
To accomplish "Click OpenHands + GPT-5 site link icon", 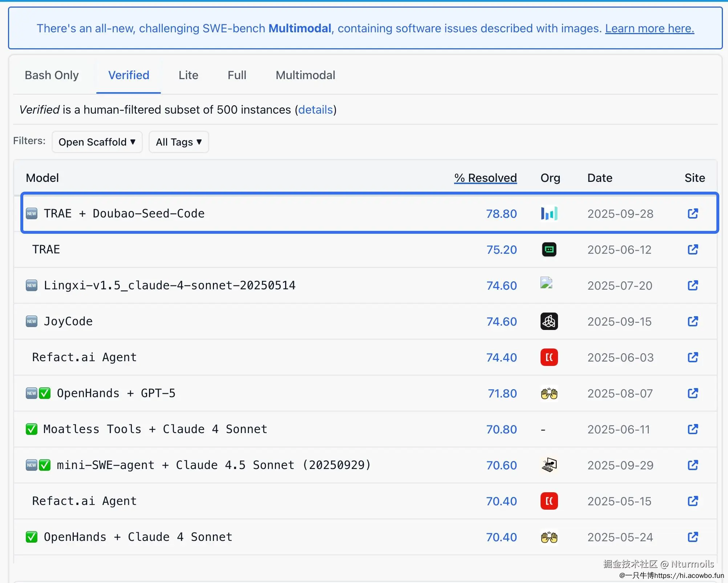I will (x=693, y=393).
